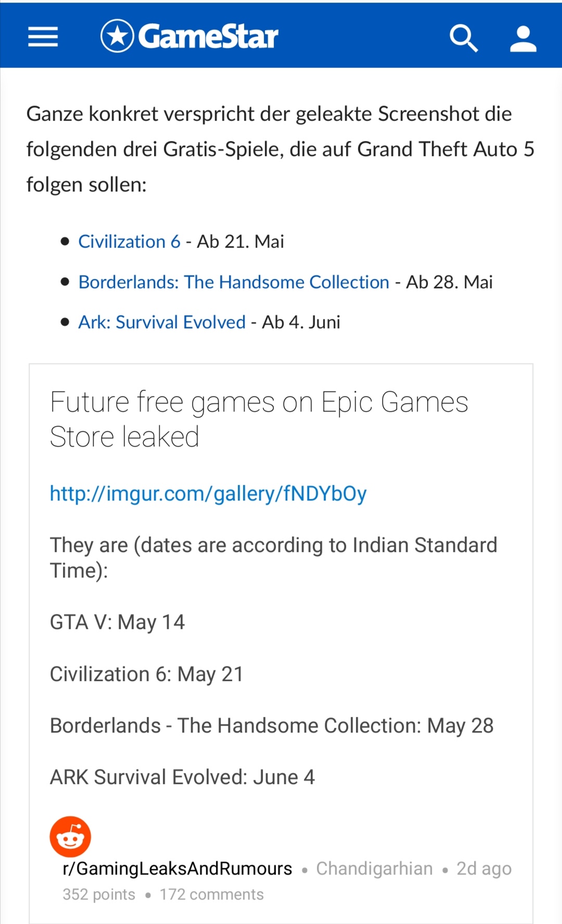Open the hamburger navigation menu
Viewport: 562px width, 924px height.
43,36
